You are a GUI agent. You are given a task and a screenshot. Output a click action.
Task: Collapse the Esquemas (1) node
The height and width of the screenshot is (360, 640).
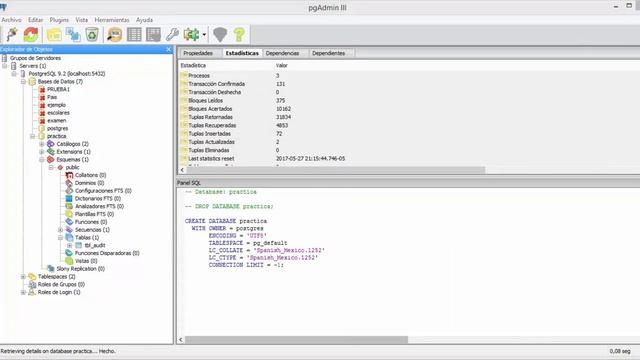pyautogui.click(x=42, y=160)
